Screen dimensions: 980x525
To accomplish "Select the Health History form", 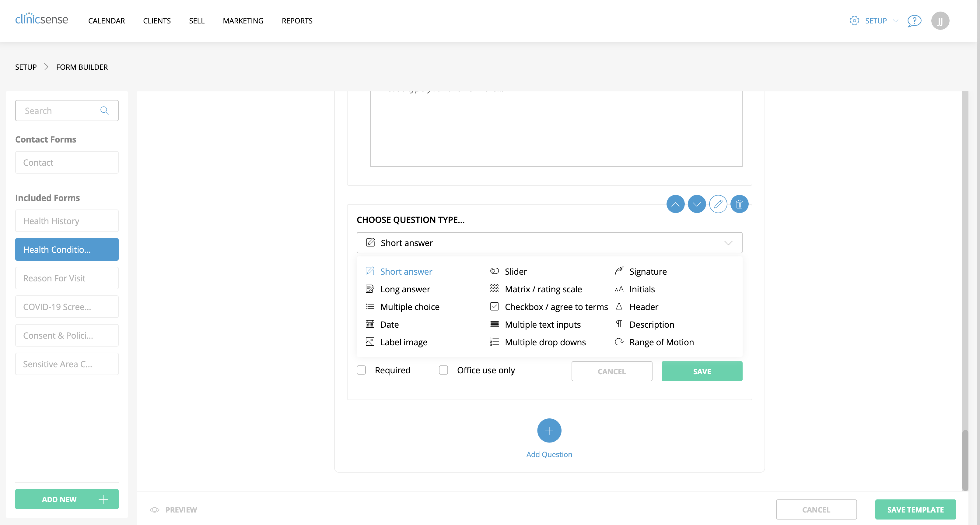I will click(x=67, y=221).
